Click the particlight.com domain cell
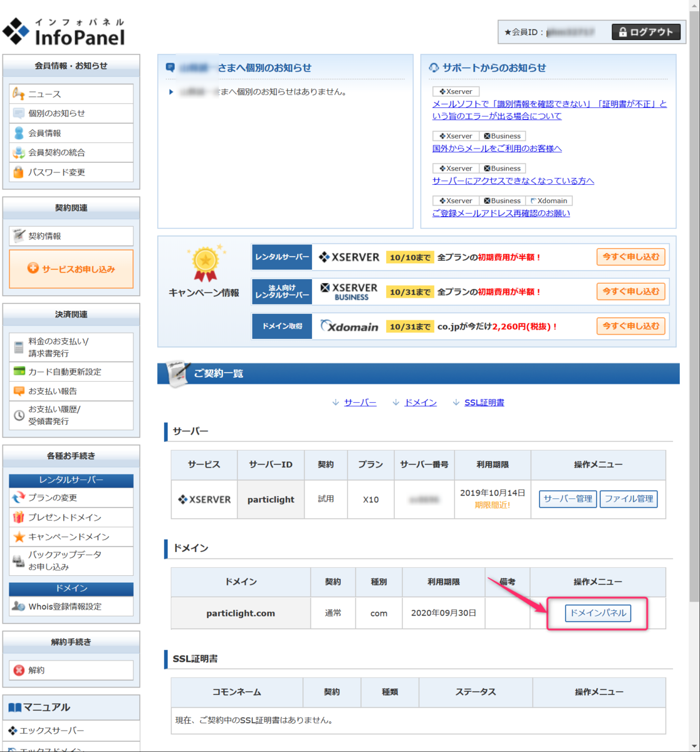Screen dimensions: 700x752 241,613
